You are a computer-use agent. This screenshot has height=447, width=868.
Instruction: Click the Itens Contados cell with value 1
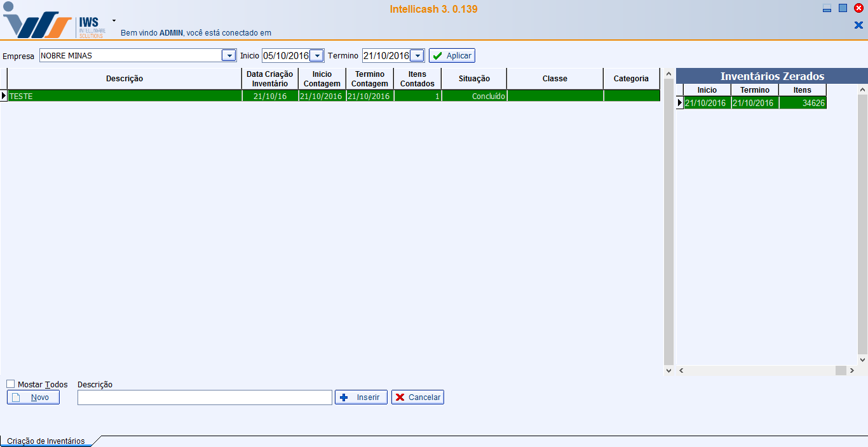[417, 96]
